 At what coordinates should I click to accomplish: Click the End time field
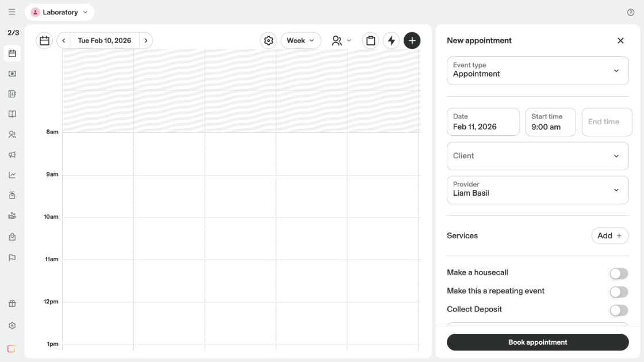(607, 122)
